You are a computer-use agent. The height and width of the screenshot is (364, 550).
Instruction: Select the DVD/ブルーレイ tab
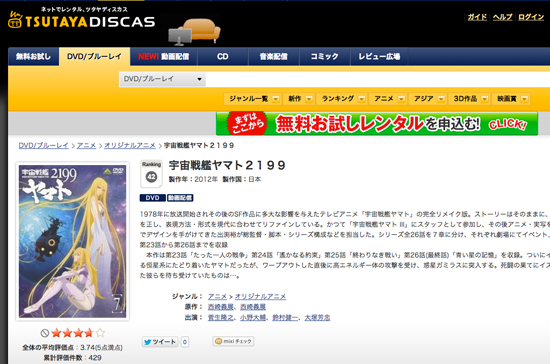[94, 56]
